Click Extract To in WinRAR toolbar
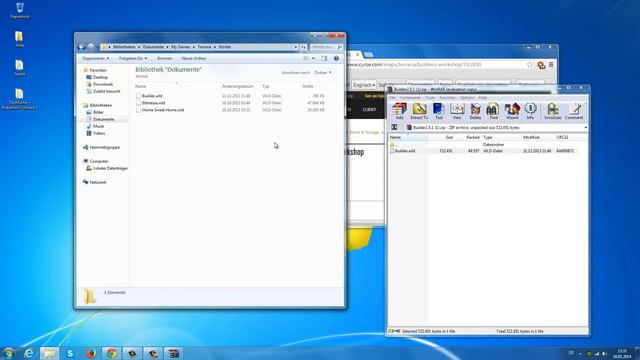 click(419, 111)
